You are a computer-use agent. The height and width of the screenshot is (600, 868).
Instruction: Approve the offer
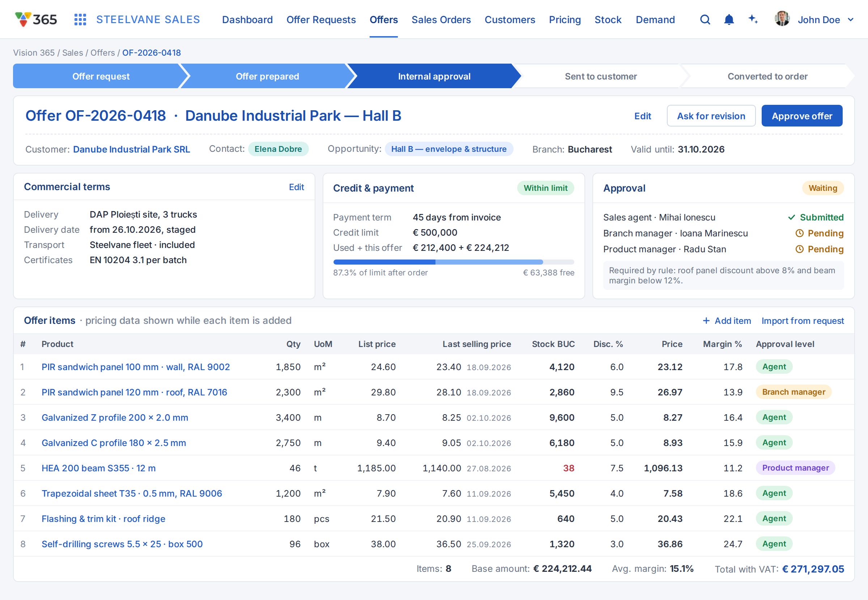tap(802, 116)
